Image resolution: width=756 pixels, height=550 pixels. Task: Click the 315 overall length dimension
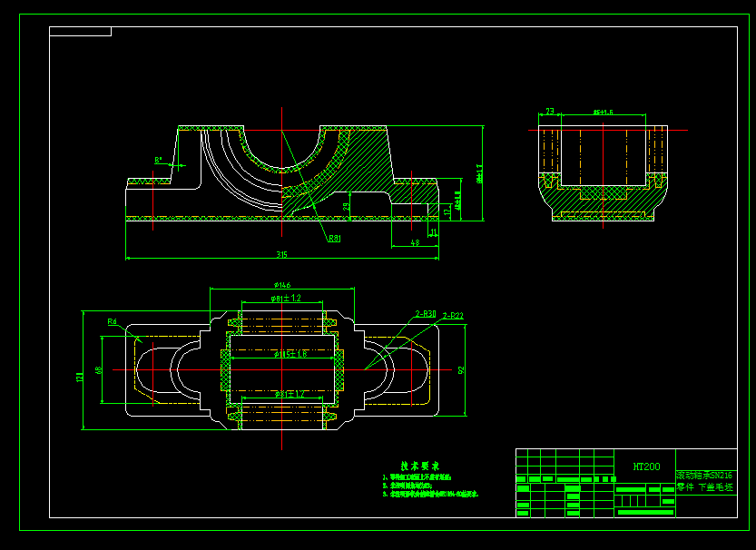[x=281, y=254]
